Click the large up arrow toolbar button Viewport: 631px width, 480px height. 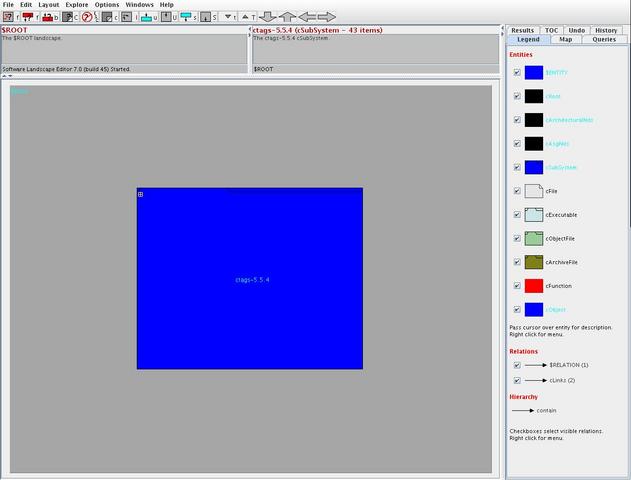click(x=287, y=16)
